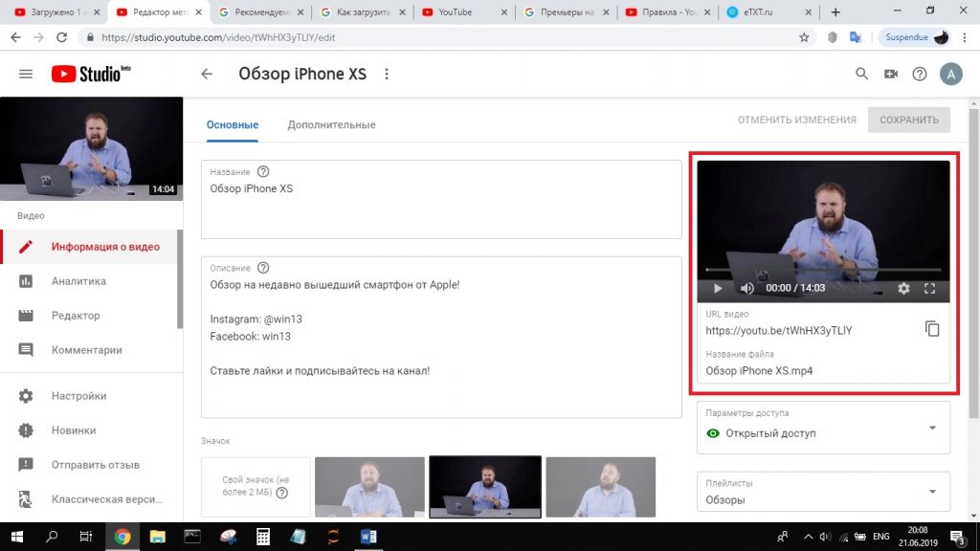Screen dimensions: 980x551
Task: Select the third suggested thumbnail
Action: (601, 487)
